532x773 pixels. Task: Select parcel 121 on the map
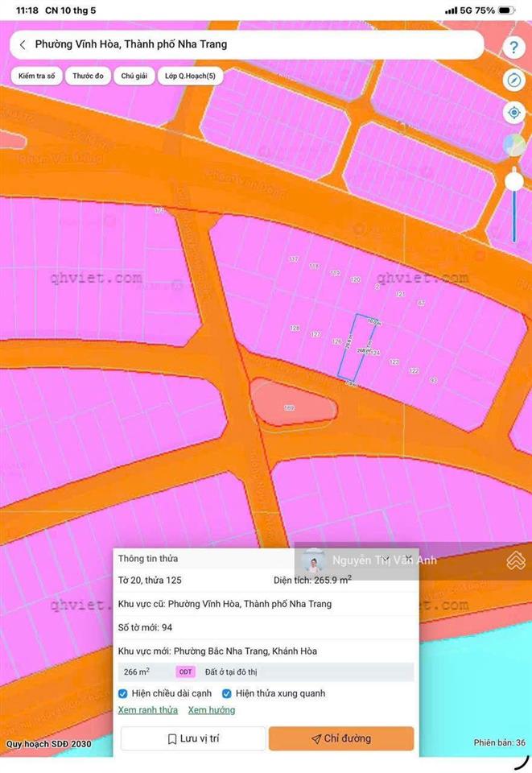[x=400, y=294]
